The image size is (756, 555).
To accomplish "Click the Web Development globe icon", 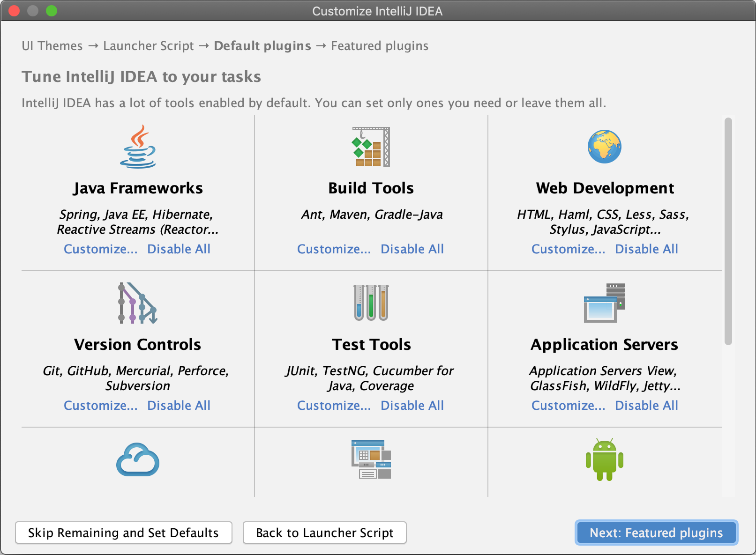I will pyautogui.click(x=604, y=146).
